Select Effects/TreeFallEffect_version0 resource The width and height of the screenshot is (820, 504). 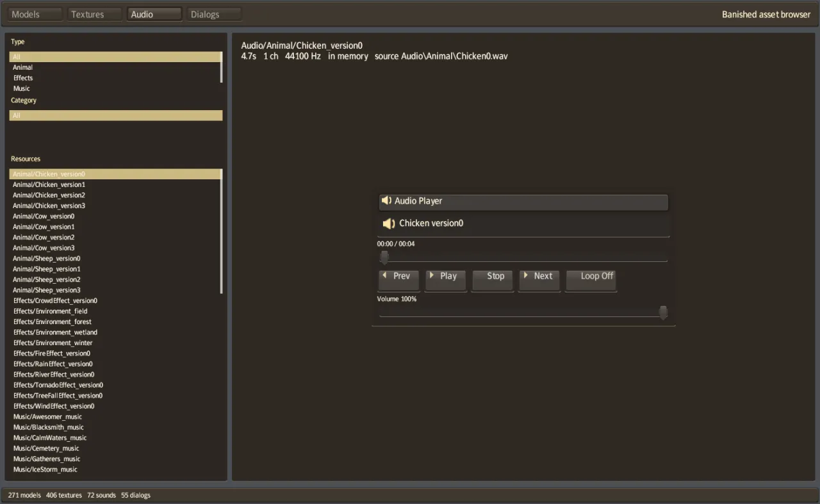tap(115, 396)
